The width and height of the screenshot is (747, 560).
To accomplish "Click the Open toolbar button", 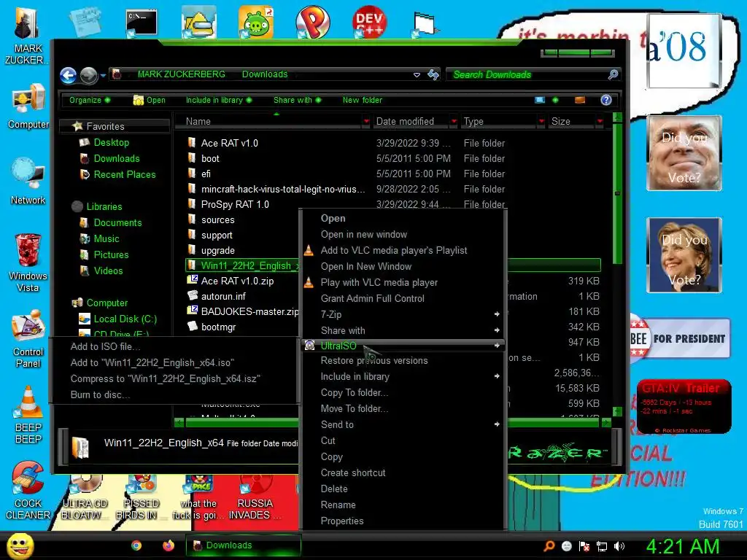I will [x=150, y=100].
